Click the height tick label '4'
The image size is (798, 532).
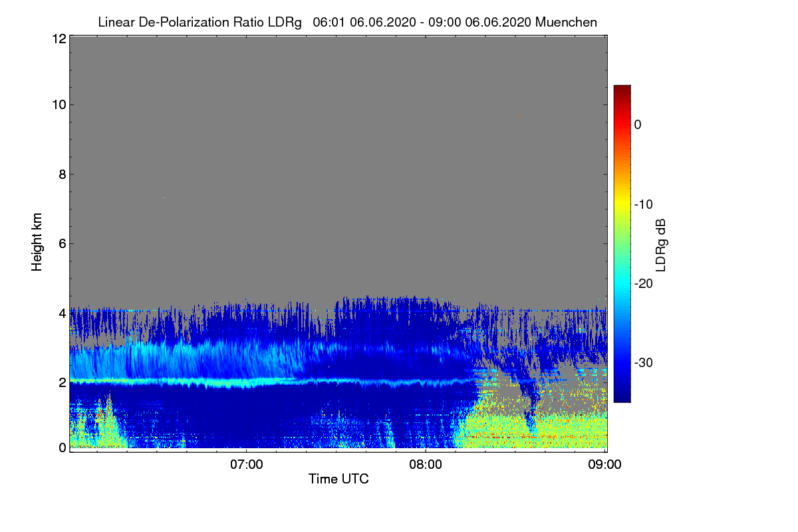(x=61, y=313)
